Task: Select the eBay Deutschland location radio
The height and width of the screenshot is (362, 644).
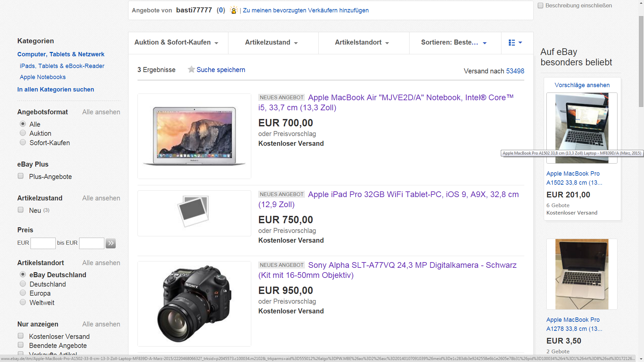Action: 23,274
